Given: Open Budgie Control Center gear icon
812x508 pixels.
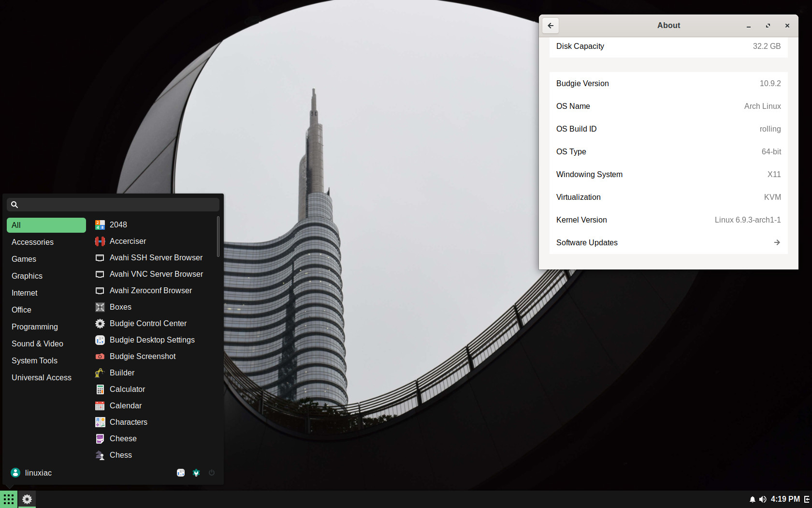Looking at the screenshot, I should coord(100,324).
